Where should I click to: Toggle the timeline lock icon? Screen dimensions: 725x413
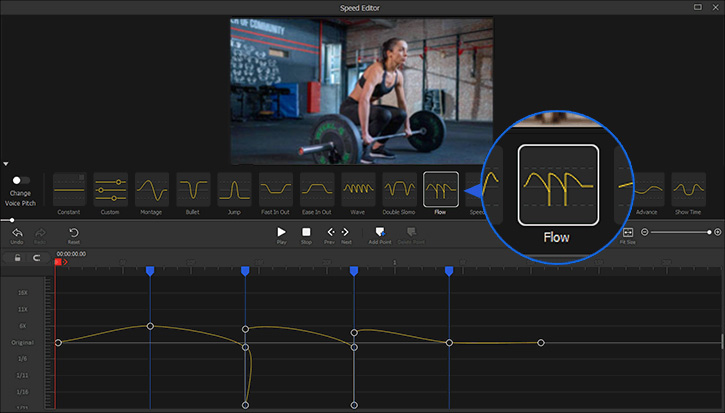point(18,257)
